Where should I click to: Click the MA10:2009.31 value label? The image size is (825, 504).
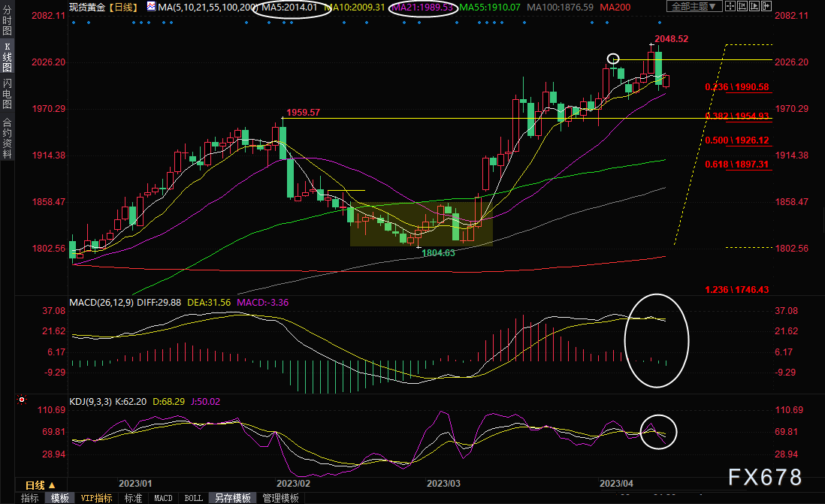(x=355, y=7)
